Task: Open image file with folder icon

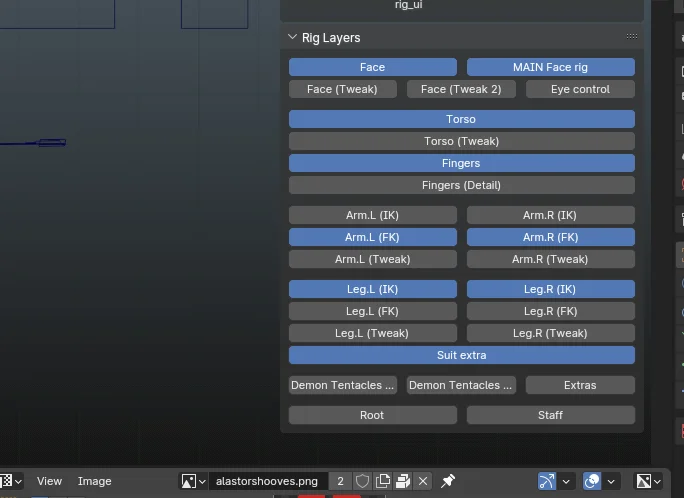Action: pyautogui.click(x=403, y=481)
